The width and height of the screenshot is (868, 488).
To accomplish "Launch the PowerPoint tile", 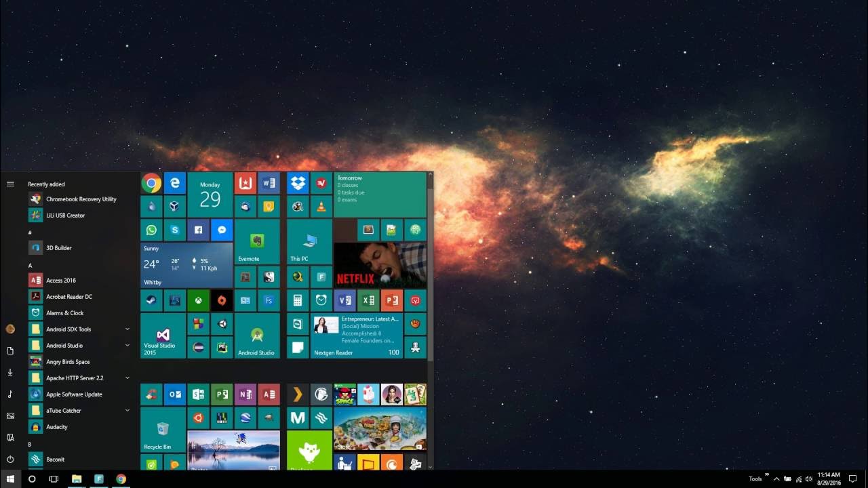I will [392, 300].
